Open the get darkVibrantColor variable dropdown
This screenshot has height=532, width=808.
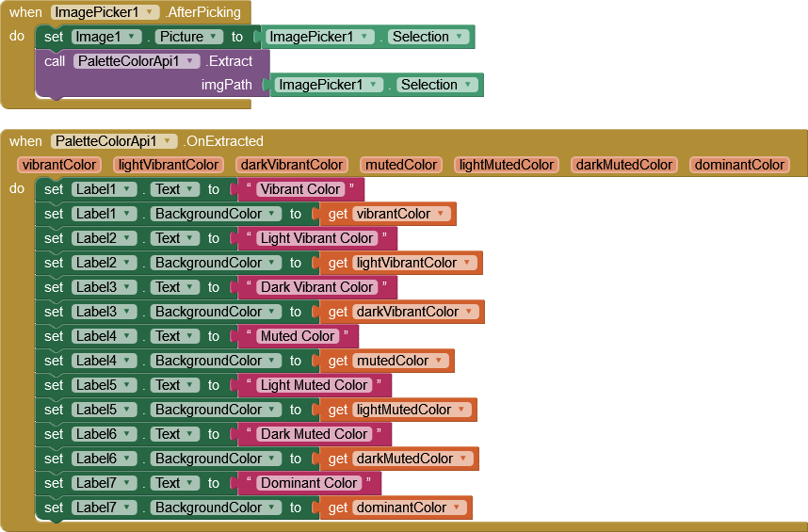pyautogui.click(x=416, y=312)
